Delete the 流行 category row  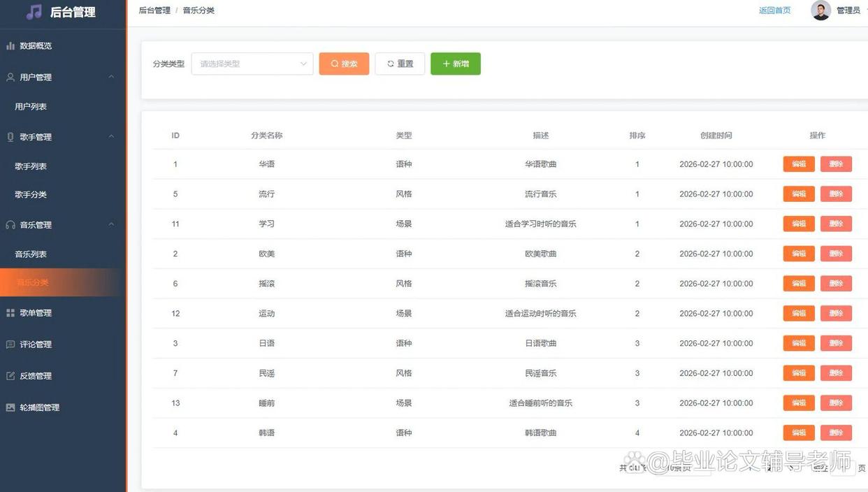click(x=836, y=194)
